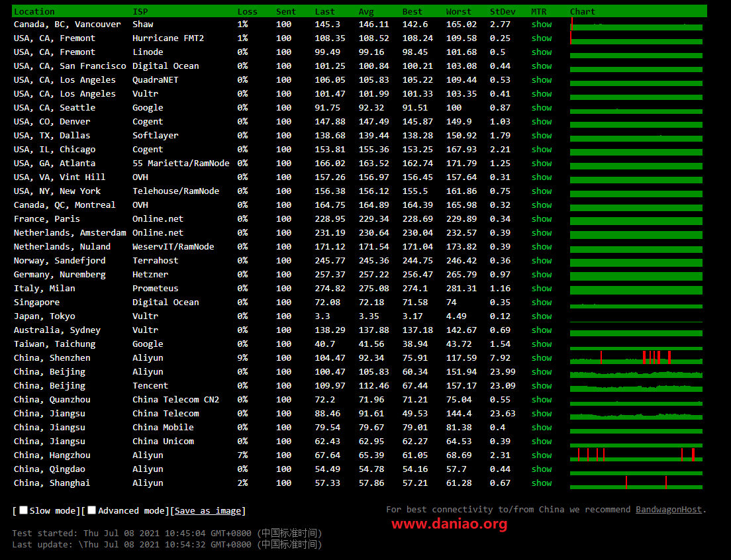The image size is (731, 560).
Task: Show MTR for China, Shenzhen Aliyun
Action: (x=541, y=358)
